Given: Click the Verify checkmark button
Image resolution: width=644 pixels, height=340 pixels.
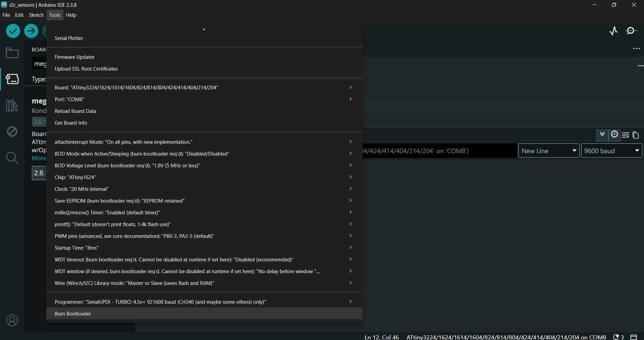Looking at the screenshot, I should click(13, 31).
